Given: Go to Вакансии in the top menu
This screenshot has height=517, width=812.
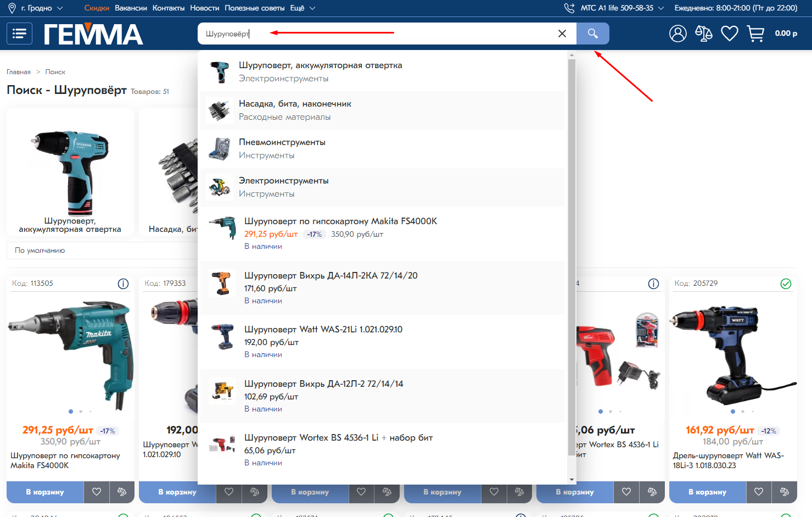Looking at the screenshot, I should pos(131,8).
